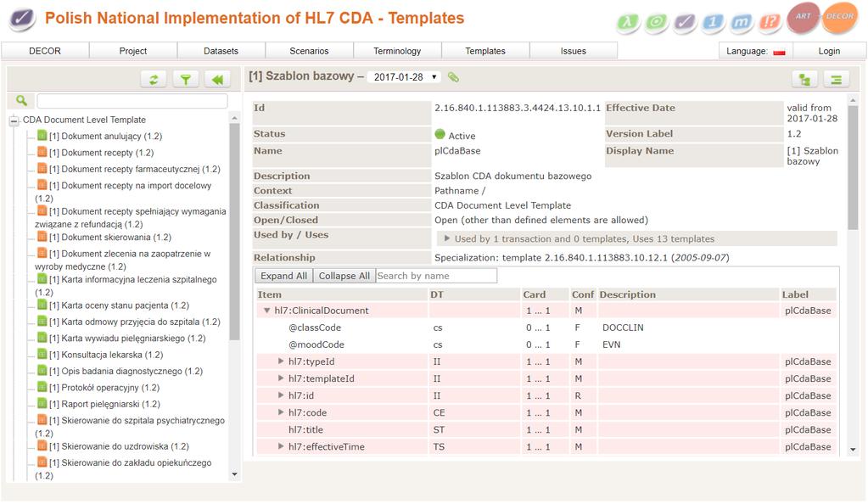Click the Polish flag language icon
This screenshot has width=868, height=504.
click(x=780, y=52)
